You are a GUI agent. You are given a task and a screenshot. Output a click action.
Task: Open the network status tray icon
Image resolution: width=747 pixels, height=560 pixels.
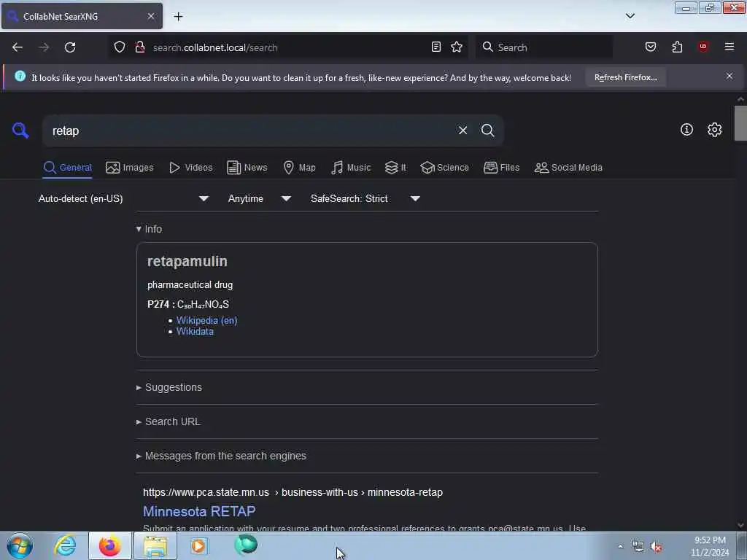638,547
